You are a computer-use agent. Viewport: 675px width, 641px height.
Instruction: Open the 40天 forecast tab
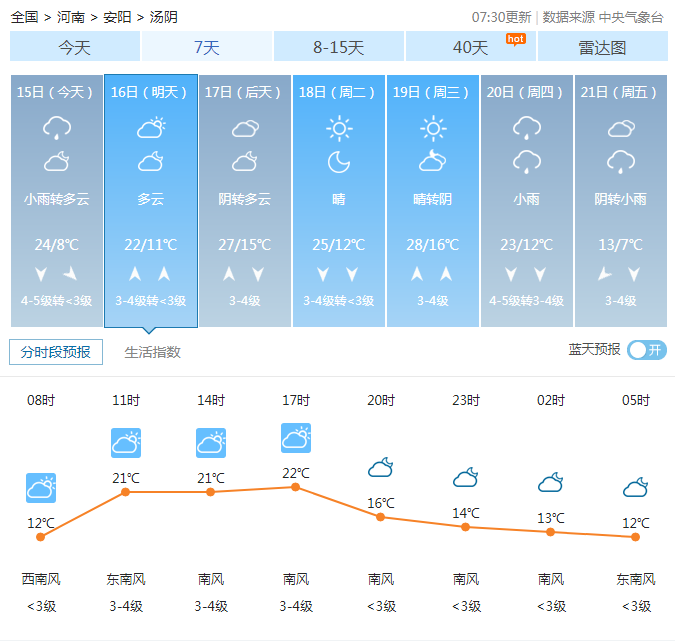(470, 47)
